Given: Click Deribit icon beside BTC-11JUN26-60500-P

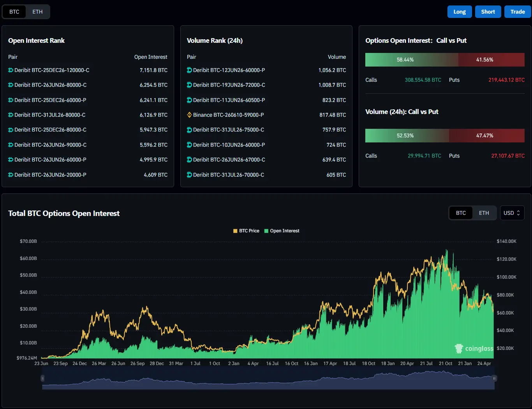Looking at the screenshot, I should [x=190, y=100].
